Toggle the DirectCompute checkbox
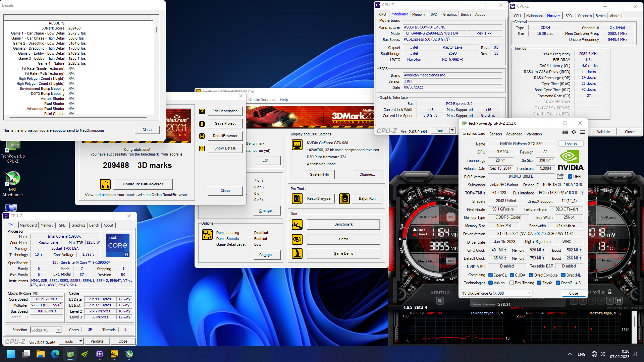 (531, 275)
